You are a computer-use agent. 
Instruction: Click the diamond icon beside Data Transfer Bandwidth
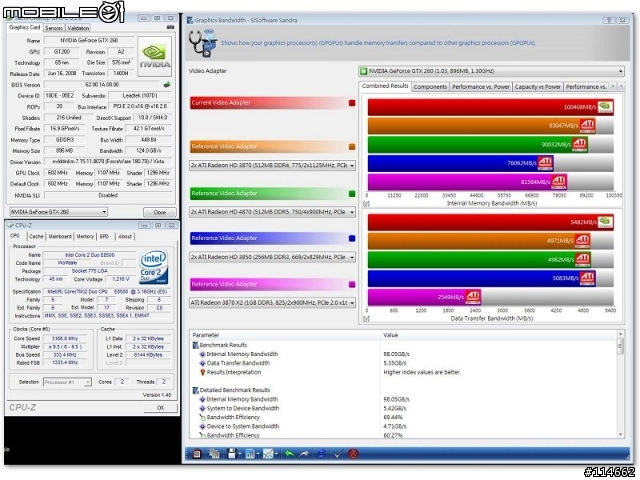(x=202, y=363)
